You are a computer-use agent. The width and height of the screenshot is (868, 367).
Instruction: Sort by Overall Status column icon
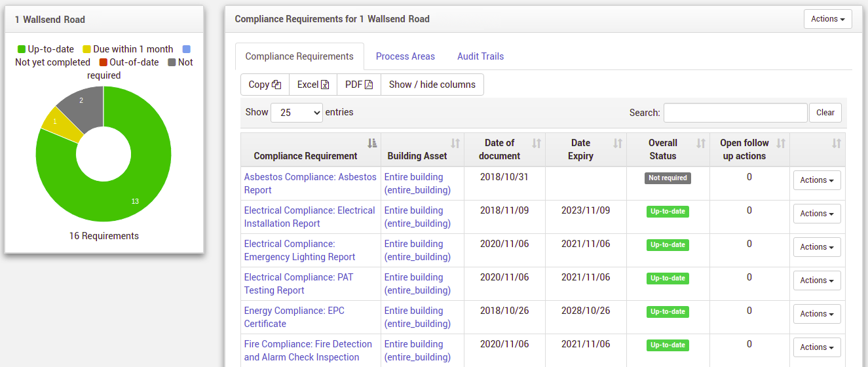click(x=700, y=143)
